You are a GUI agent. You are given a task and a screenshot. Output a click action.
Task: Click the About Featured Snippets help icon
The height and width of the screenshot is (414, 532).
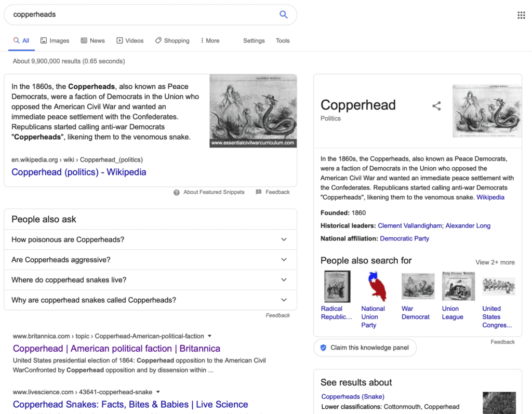177,192
